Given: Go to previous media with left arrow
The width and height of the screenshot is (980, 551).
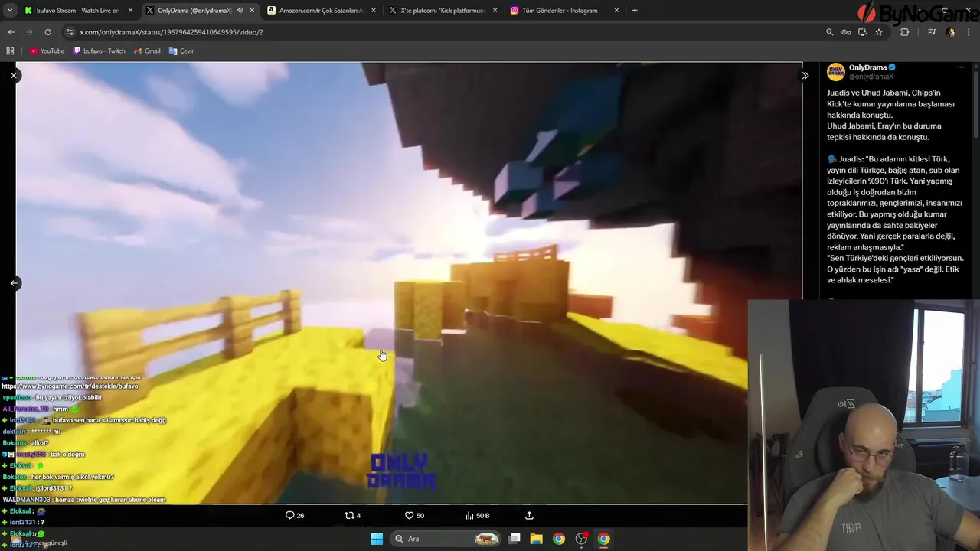Looking at the screenshot, I should [x=14, y=283].
